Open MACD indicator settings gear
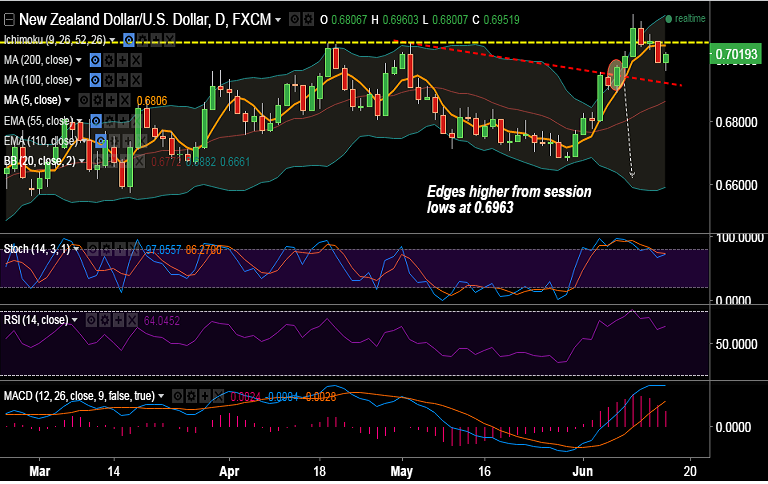768x484 pixels. pyautogui.click(x=192, y=396)
